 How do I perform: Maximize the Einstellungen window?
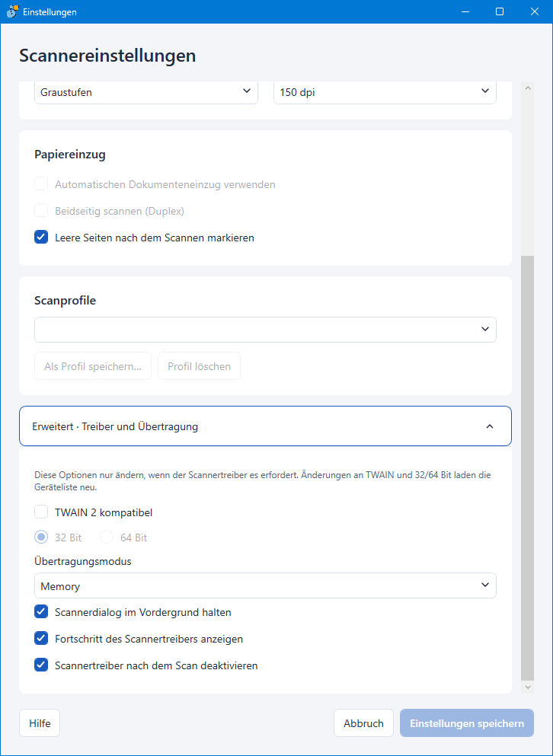[x=500, y=11]
